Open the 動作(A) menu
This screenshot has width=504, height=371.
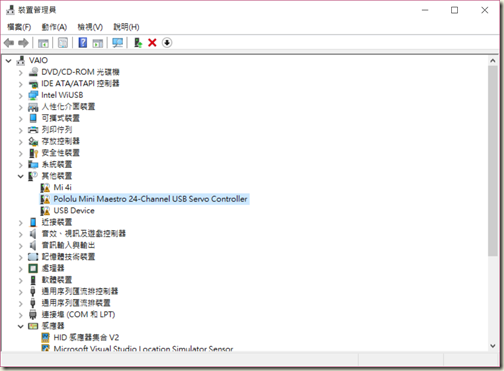(x=54, y=27)
